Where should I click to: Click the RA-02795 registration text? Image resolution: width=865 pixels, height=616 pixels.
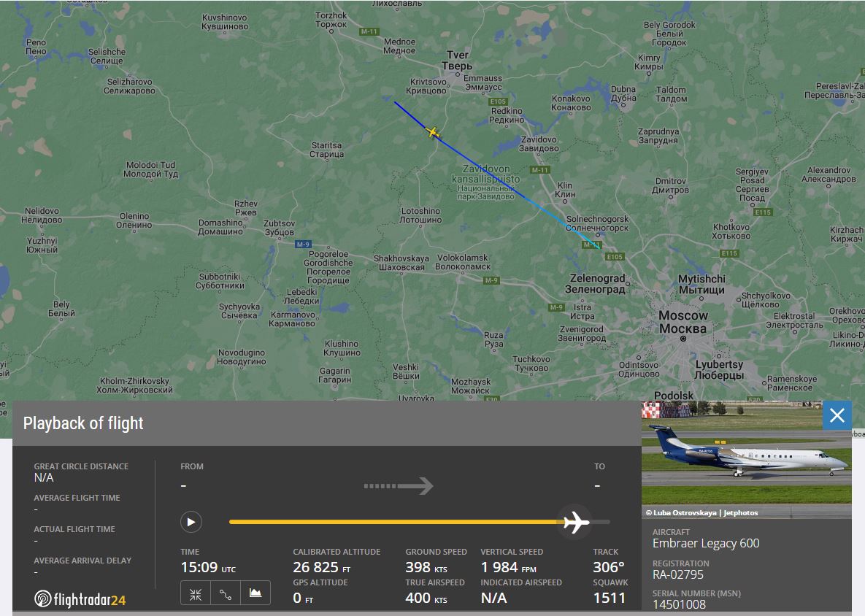click(x=678, y=574)
